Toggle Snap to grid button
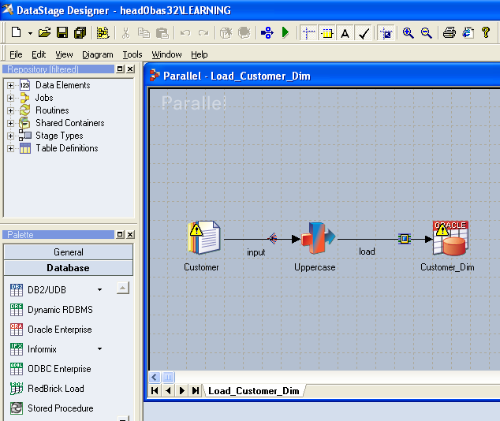The height and width of the screenshot is (421, 500). [x=327, y=33]
